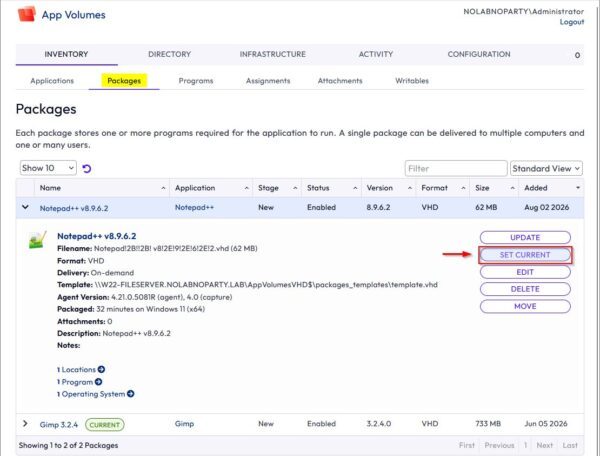Click the App Volumes red logo

(x=26, y=14)
